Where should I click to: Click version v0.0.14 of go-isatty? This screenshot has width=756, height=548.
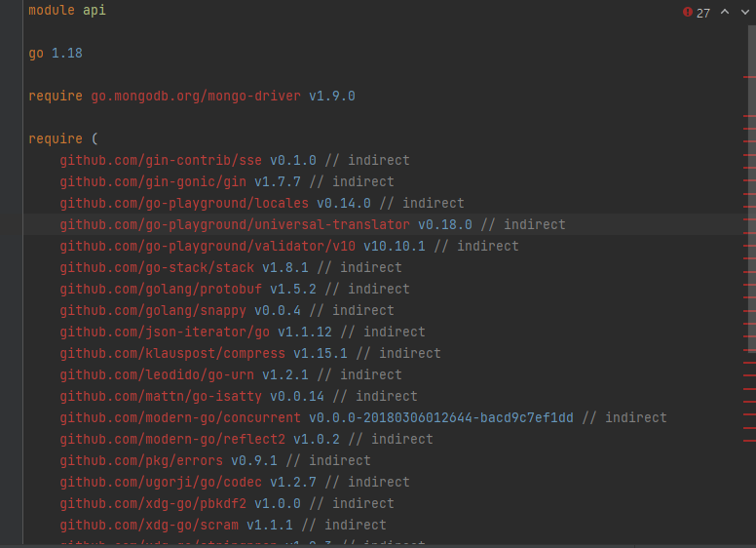[297, 397]
